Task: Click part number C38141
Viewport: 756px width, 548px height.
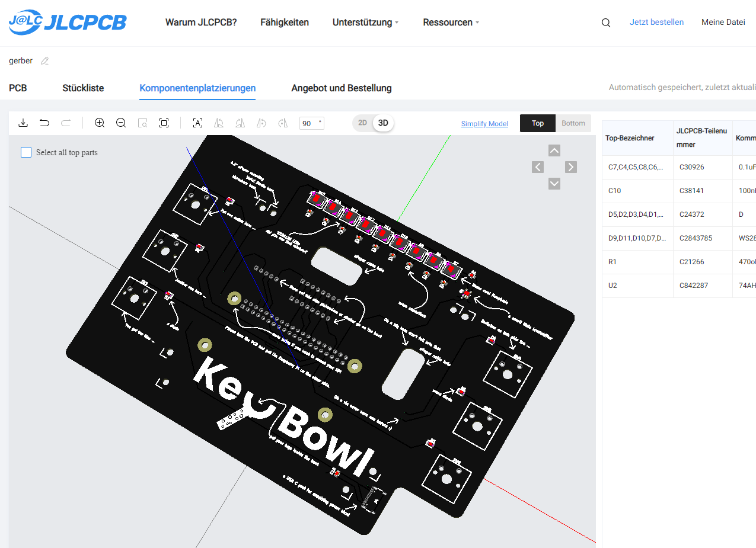Action: tap(692, 191)
